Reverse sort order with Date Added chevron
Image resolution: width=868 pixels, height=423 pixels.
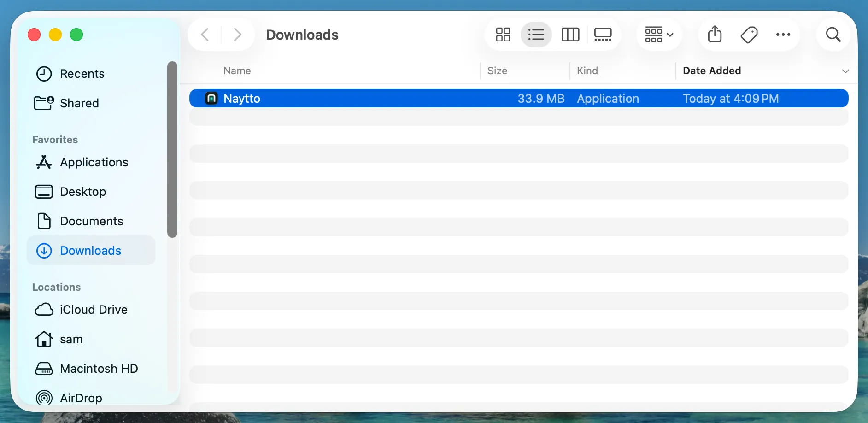click(845, 71)
